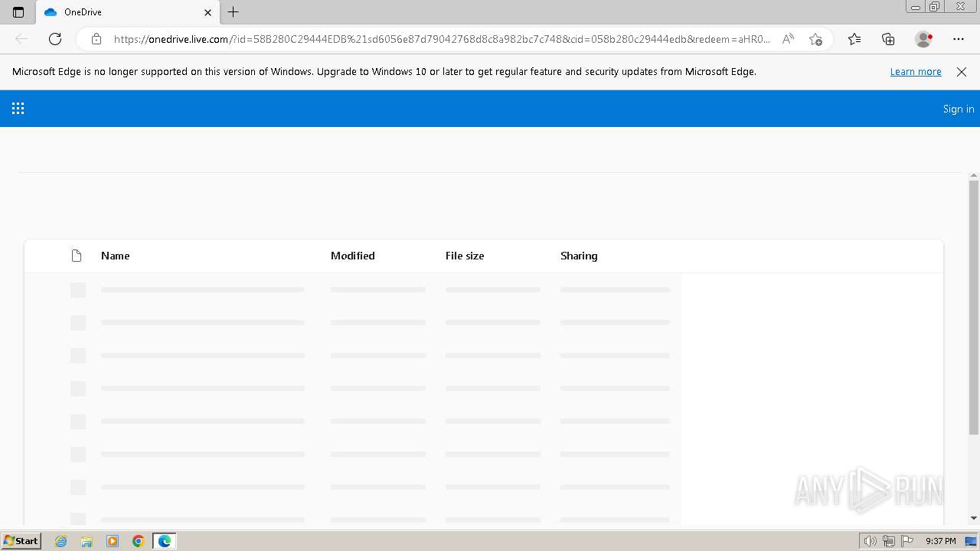The height and width of the screenshot is (551, 980).
Task: Open the volume speaker tray icon
Action: tap(871, 541)
